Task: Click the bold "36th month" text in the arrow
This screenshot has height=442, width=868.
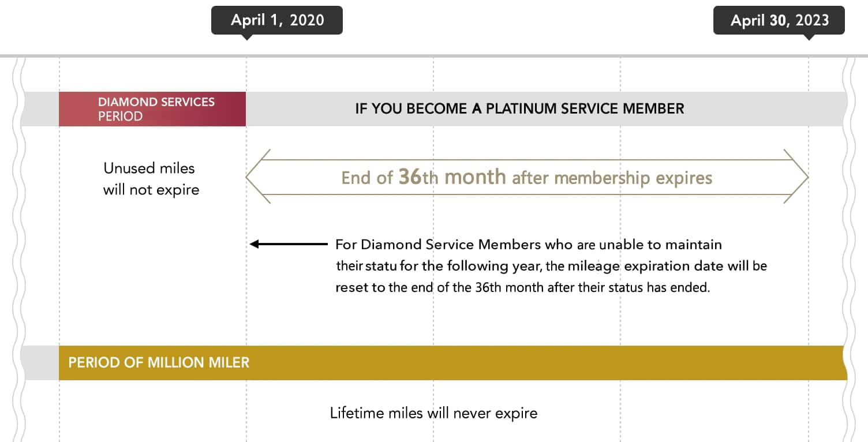Action: pyautogui.click(x=452, y=177)
